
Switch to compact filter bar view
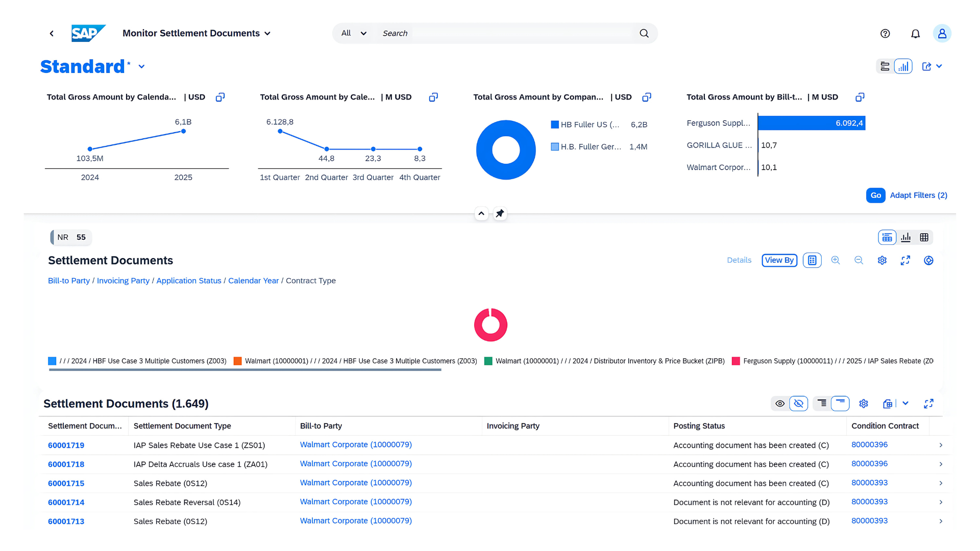coord(885,66)
